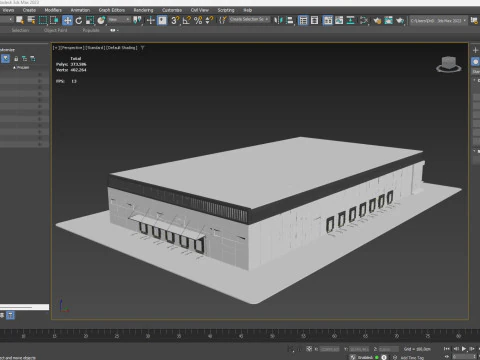Activate the Select and Rotate tool
The height and width of the screenshot is (360, 480).
79,20
